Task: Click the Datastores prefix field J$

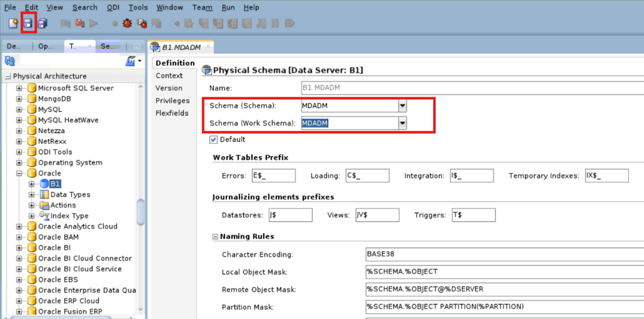Action: click(290, 215)
